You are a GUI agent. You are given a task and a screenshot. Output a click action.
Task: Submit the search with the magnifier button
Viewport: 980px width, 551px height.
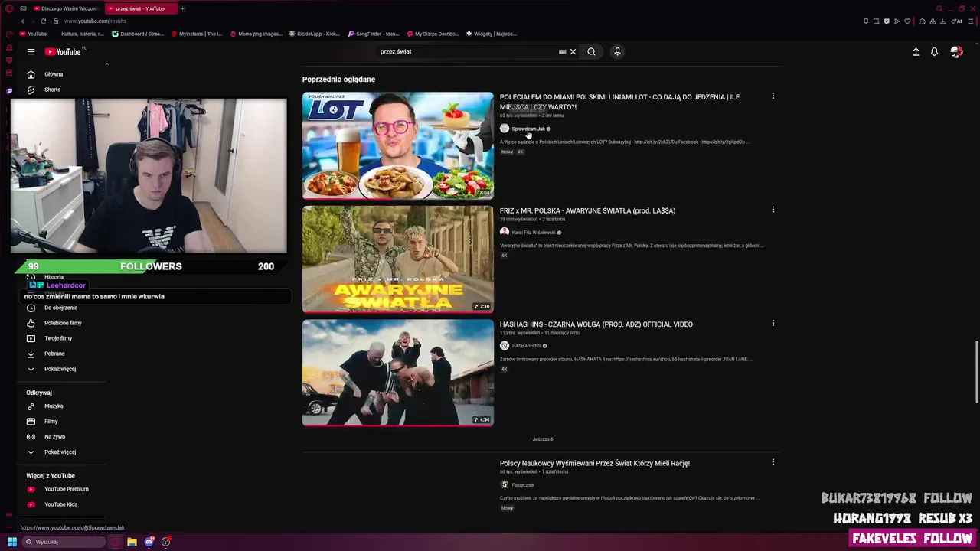[x=591, y=52]
